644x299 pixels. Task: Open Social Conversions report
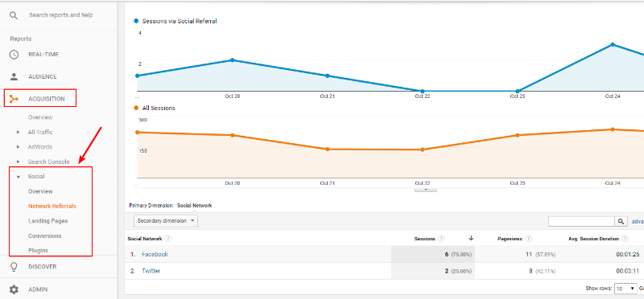[45, 236]
